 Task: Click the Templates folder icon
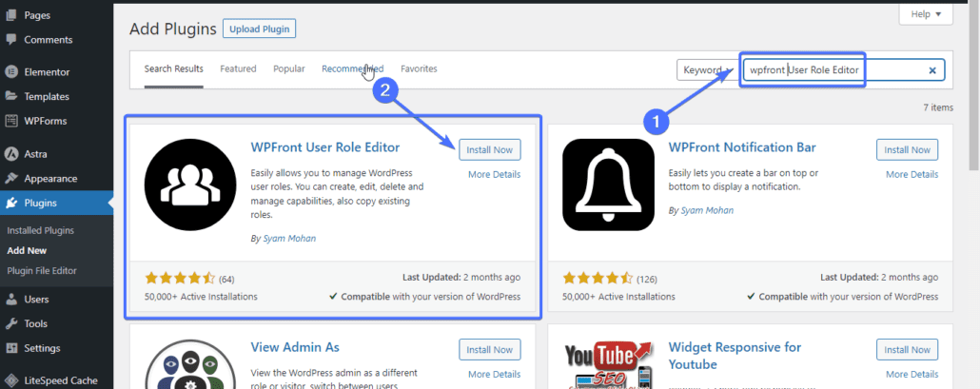(x=10, y=96)
